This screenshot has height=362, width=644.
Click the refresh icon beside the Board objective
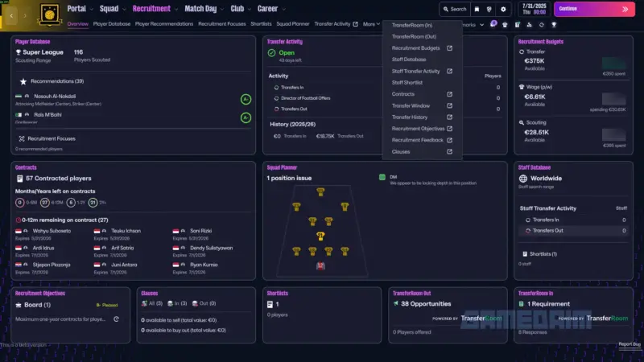[116, 319]
